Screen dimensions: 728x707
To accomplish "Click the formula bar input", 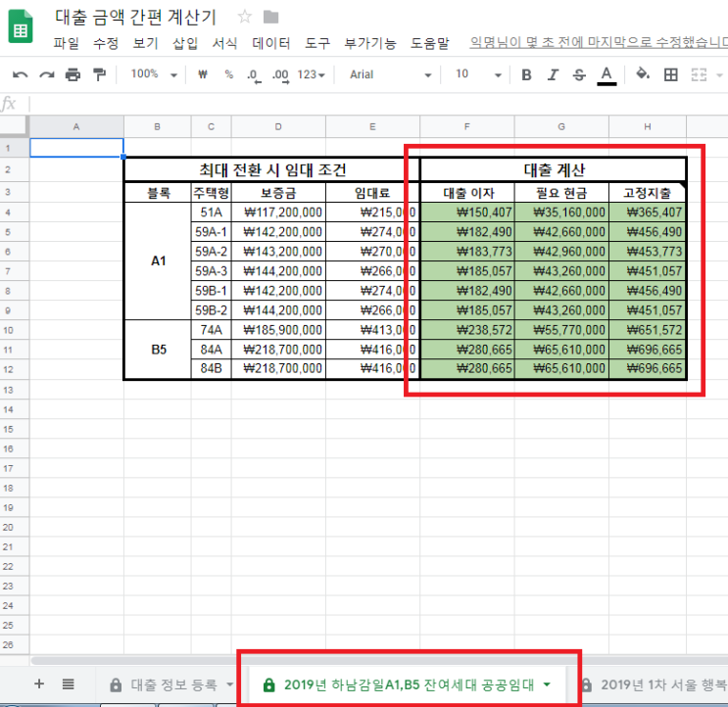I will [378, 104].
